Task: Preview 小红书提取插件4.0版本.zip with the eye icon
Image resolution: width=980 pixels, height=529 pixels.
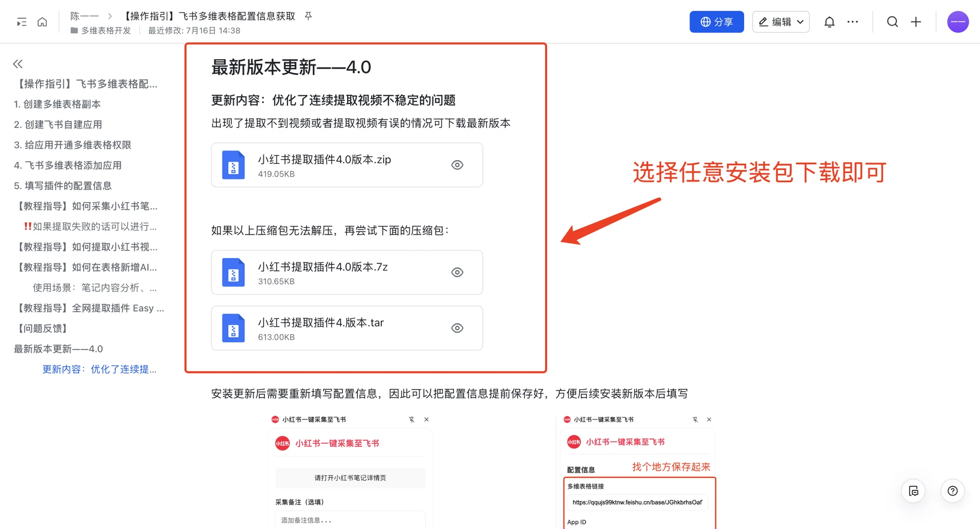Action: pos(457,165)
